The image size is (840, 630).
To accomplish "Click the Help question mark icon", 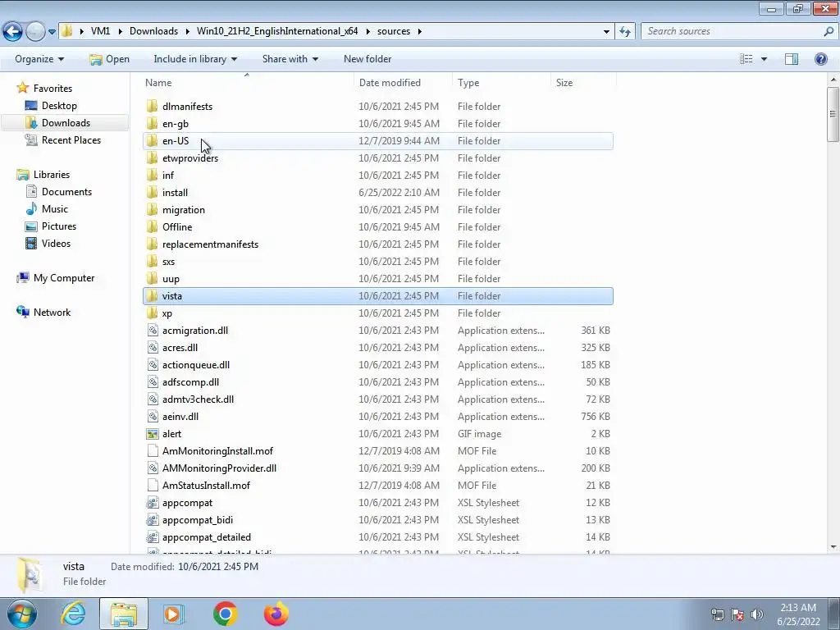I will coord(820,59).
